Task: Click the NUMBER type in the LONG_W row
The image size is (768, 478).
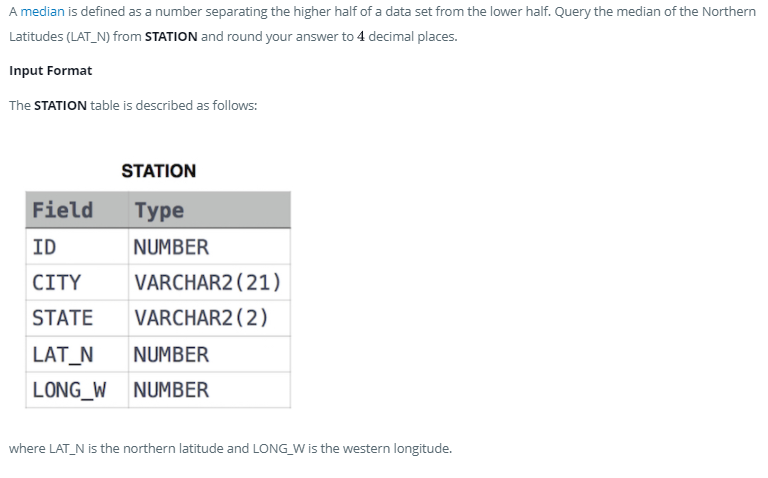Action: click(x=171, y=390)
